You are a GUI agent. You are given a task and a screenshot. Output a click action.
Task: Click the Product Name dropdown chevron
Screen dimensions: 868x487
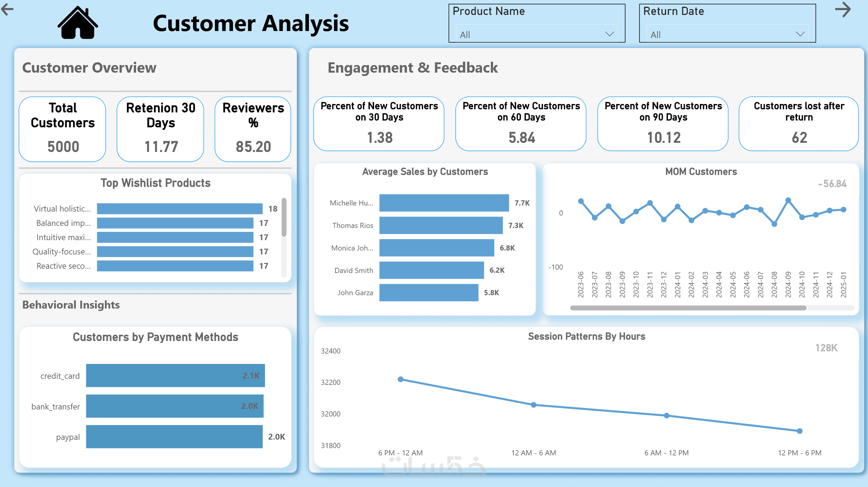[609, 34]
